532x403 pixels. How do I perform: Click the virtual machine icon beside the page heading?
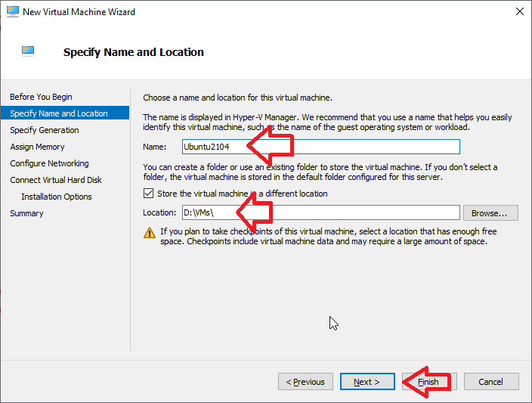[x=29, y=51]
